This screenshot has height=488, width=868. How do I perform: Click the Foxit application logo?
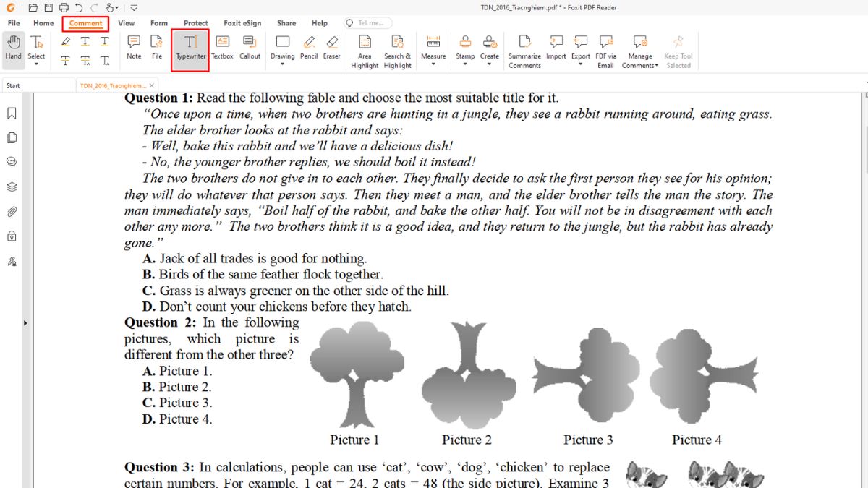9,8
